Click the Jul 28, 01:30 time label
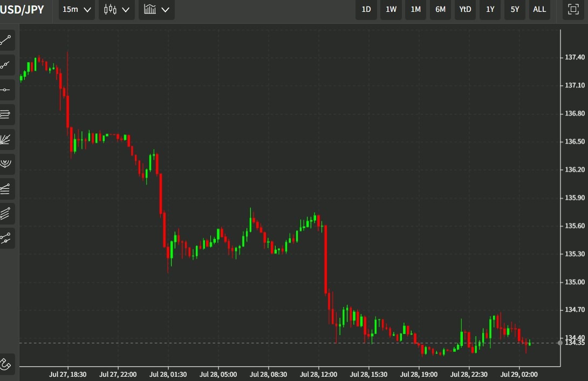The image size is (588, 381). point(168,374)
